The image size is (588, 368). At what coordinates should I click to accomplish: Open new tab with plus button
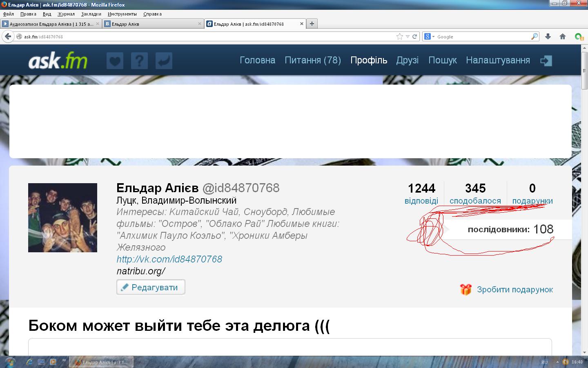click(x=312, y=24)
